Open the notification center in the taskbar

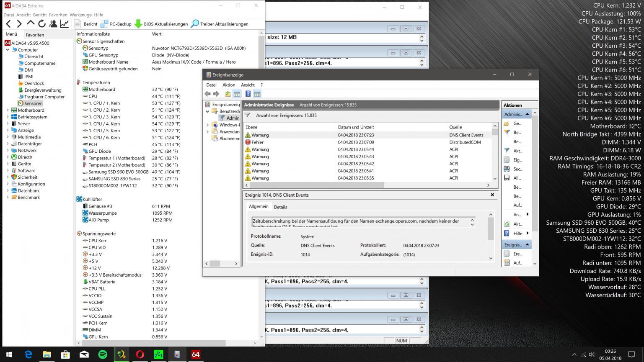click(631, 354)
